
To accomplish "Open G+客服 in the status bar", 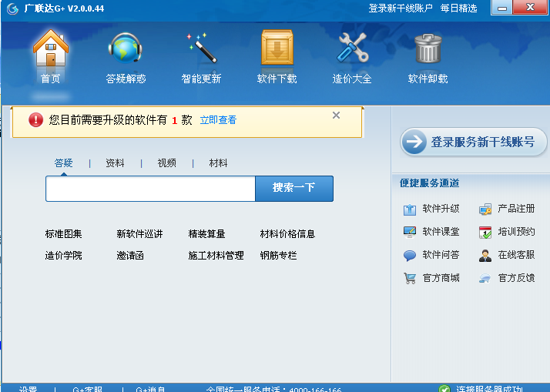I will point(87,389).
